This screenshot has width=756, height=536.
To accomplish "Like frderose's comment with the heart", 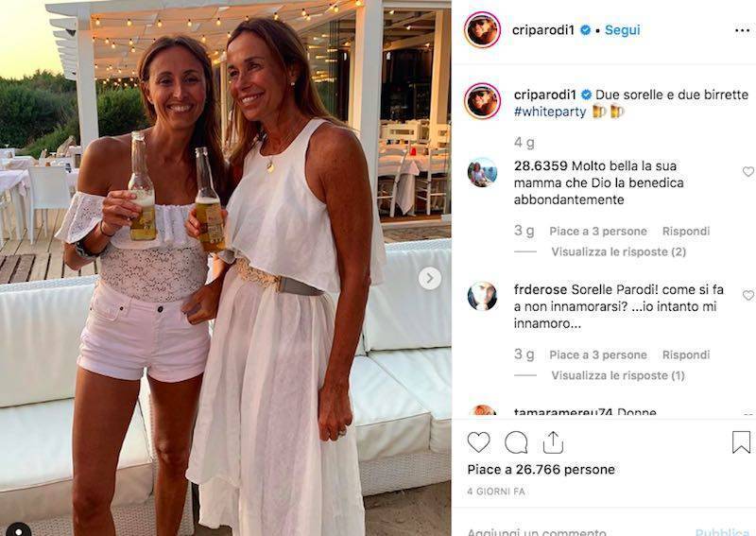I will tap(747, 295).
